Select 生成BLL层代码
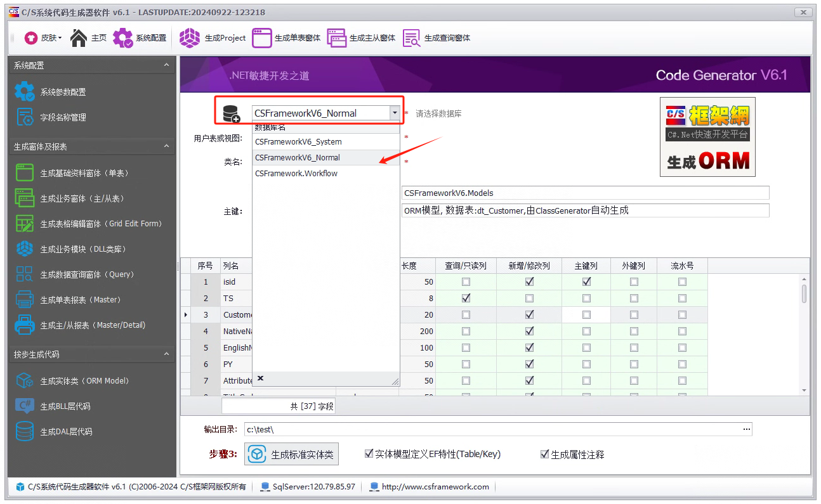Screen dimensions: 821x504 tap(65, 406)
